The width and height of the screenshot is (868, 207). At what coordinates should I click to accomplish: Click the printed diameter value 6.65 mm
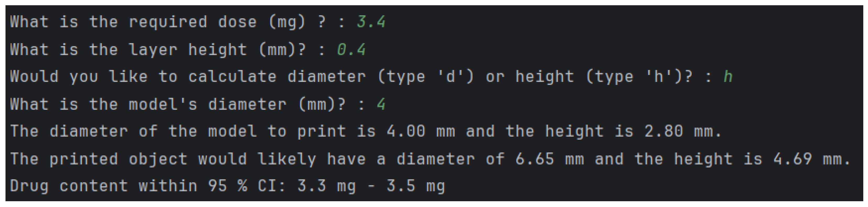pos(549,159)
